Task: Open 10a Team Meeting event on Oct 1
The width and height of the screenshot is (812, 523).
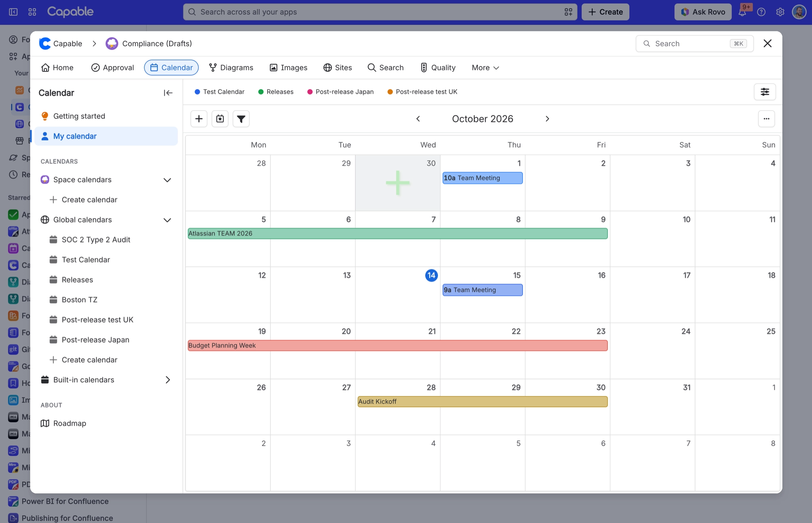Action: (482, 178)
